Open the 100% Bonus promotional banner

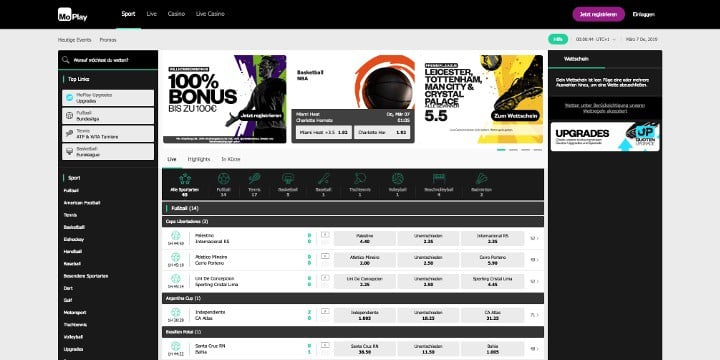pyautogui.click(x=225, y=99)
